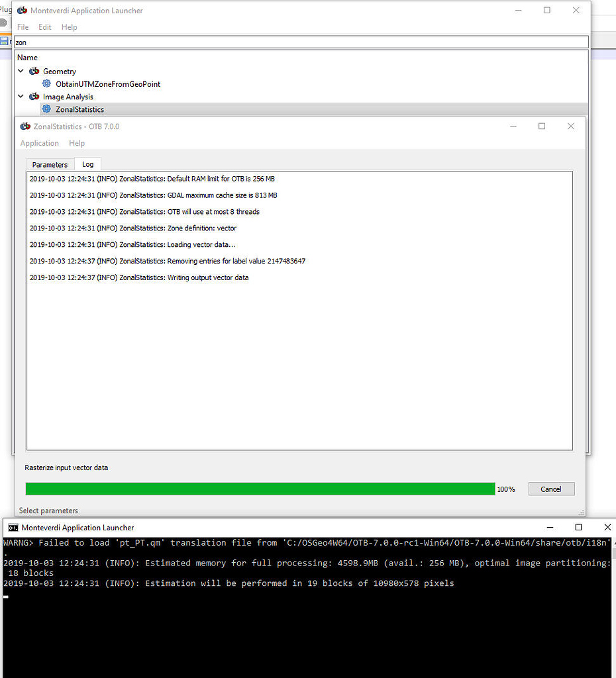The width and height of the screenshot is (616, 678).
Task: Open the File menu in the launcher
Action: click(x=23, y=27)
